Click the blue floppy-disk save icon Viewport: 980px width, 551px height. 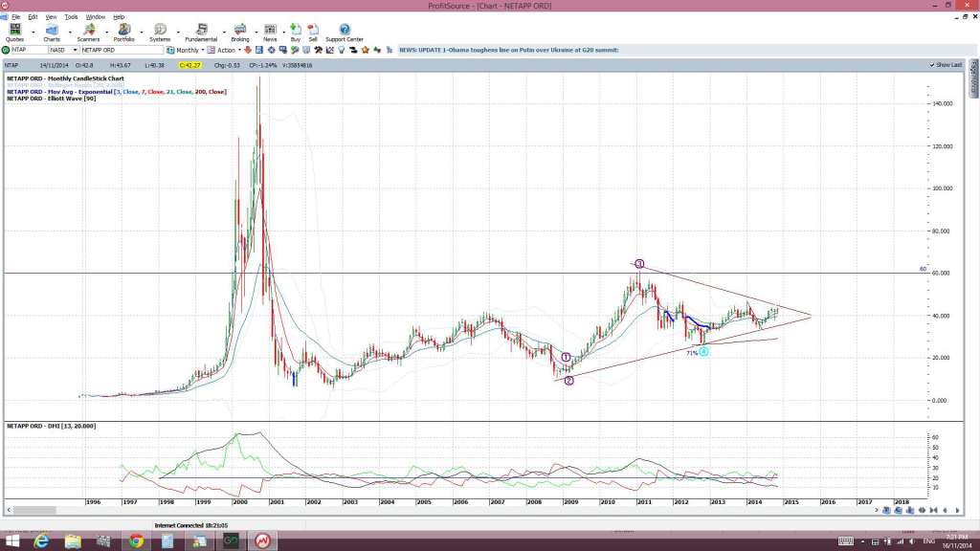coord(259,50)
